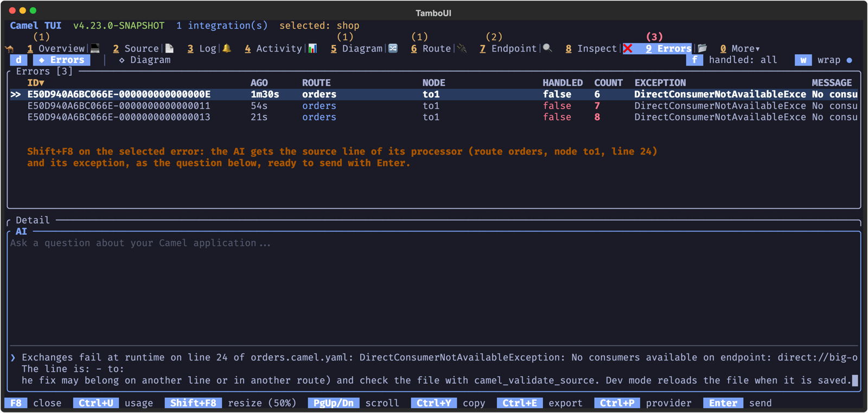Toggle the 'handled: all' filter

click(x=743, y=60)
